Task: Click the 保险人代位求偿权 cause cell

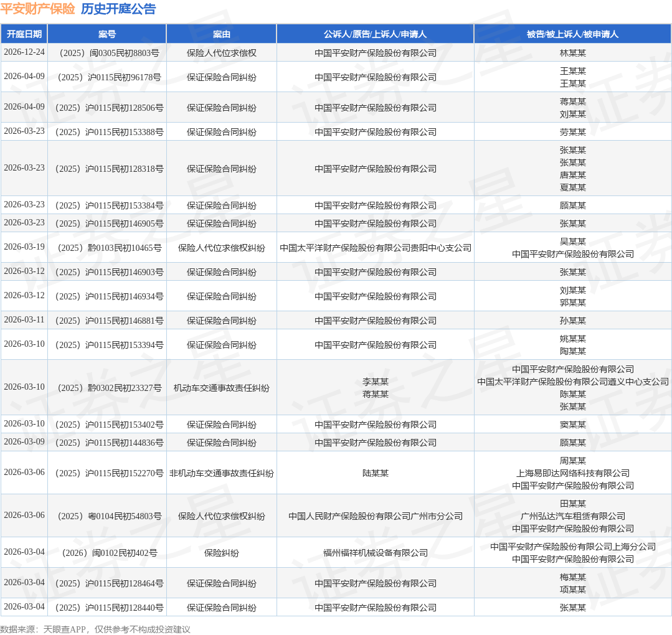Action: pyautogui.click(x=222, y=53)
